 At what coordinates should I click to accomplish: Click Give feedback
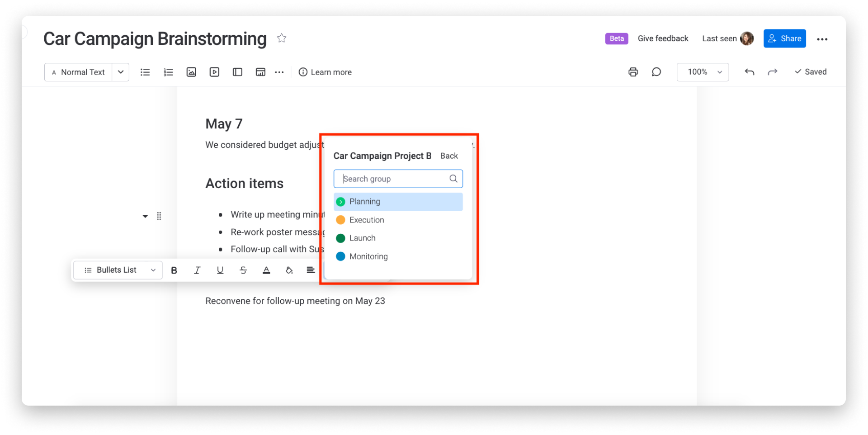coord(663,38)
